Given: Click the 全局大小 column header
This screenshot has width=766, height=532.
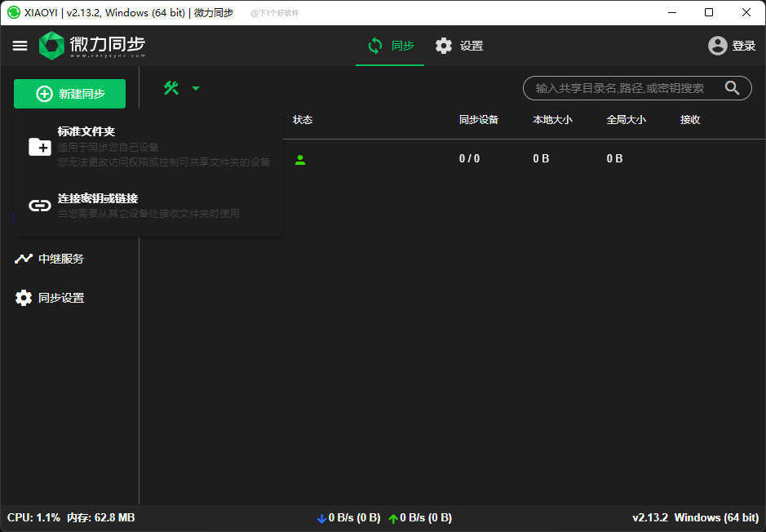Looking at the screenshot, I should click(x=627, y=120).
